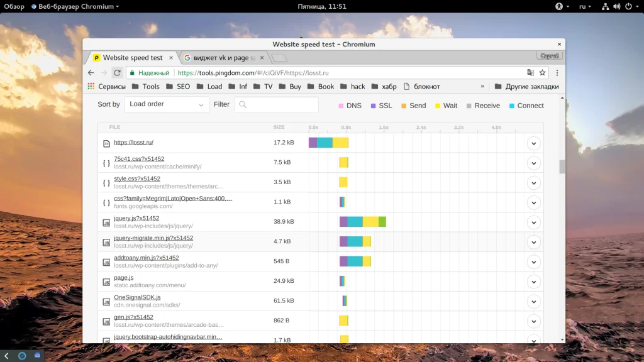Image resolution: width=644 pixels, height=362 pixels.
Task: Bookmark this page with the star icon
Action: [543, 73]
